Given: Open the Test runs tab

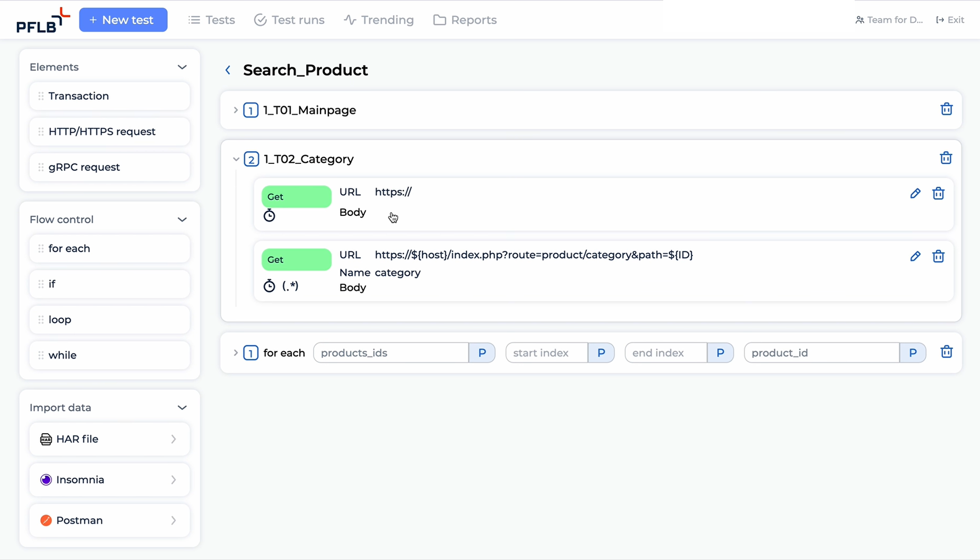Looking at the screenshot, I should pyautogui.click(x=289, y=20).
